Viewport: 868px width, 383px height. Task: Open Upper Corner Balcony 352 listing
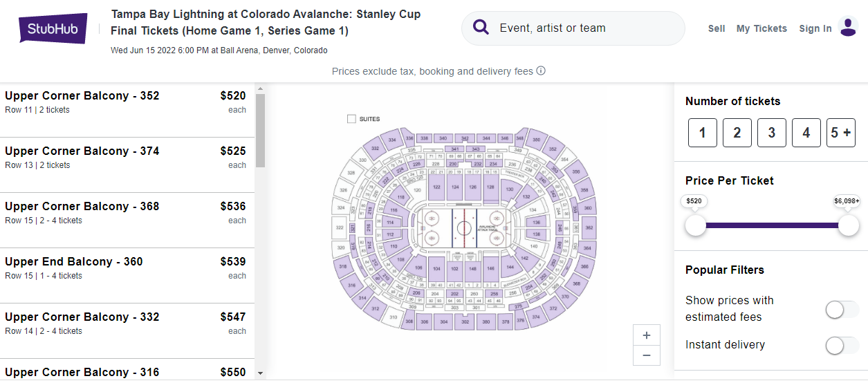tap(124, 102)
